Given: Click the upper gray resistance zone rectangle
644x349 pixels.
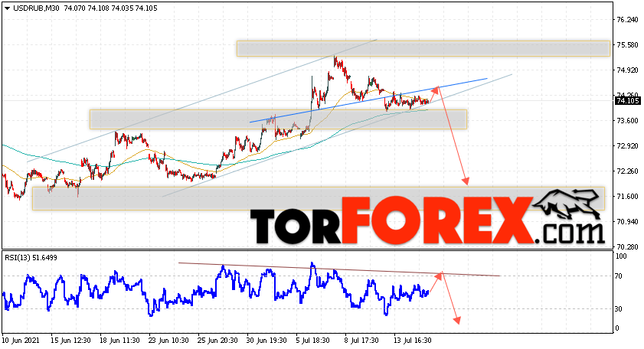Looking at the screenshot, I should coord(423,48).
